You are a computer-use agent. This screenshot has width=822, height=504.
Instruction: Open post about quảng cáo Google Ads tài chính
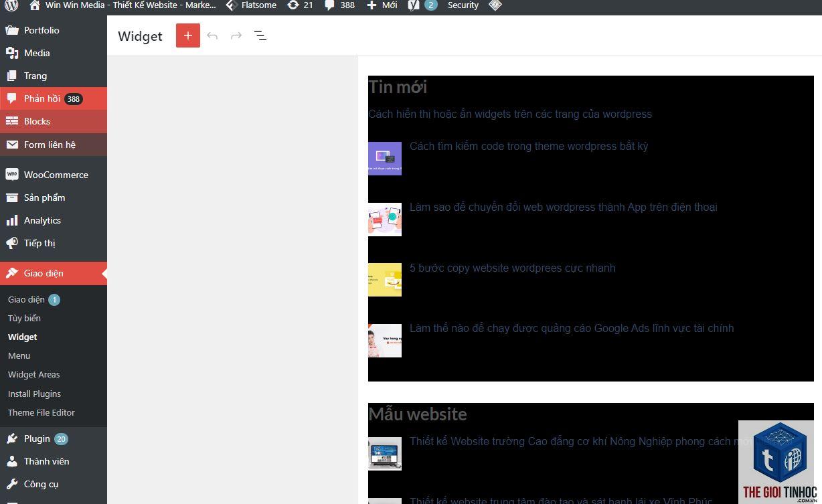point(572,328)
